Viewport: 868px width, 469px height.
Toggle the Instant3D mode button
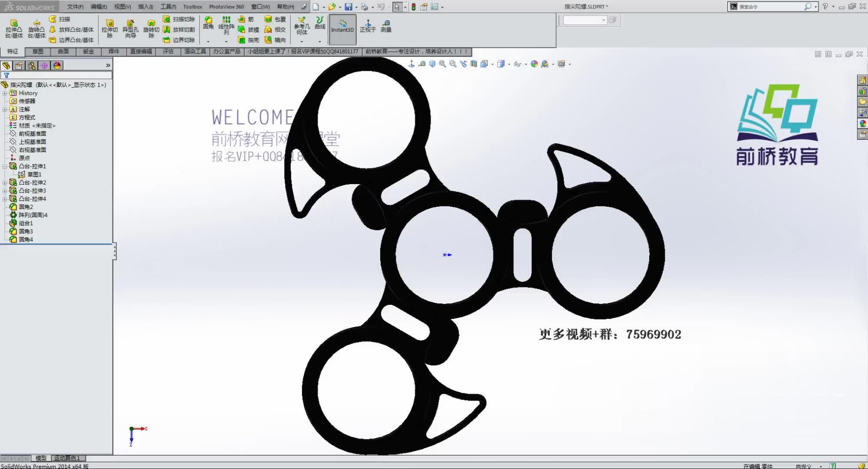[x=342, y=29]
